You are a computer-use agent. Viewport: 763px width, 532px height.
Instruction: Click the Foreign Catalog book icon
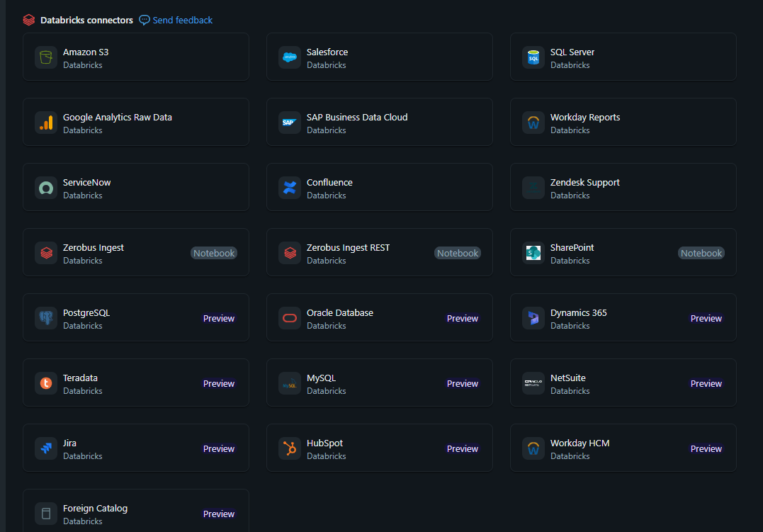tap(46, 514)
